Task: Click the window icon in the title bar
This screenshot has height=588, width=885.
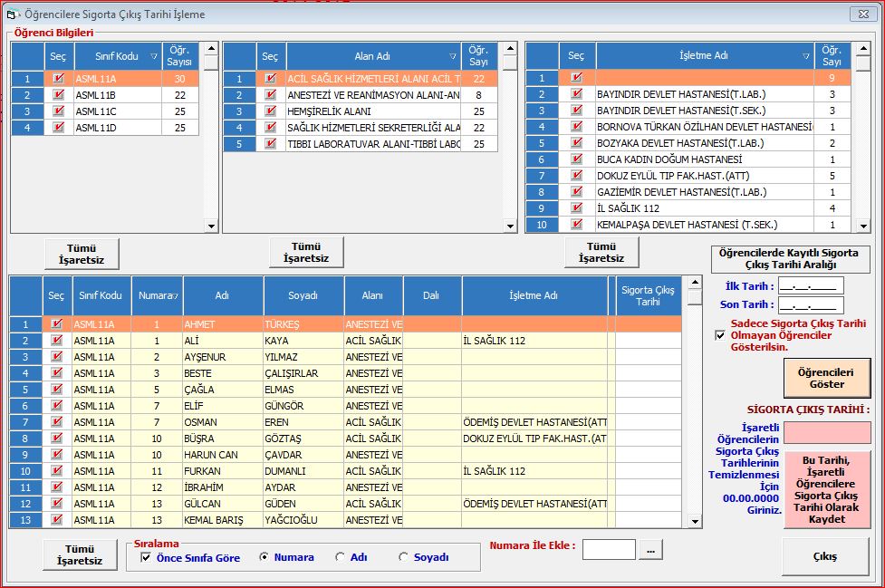Action: (x=13, y=14)
